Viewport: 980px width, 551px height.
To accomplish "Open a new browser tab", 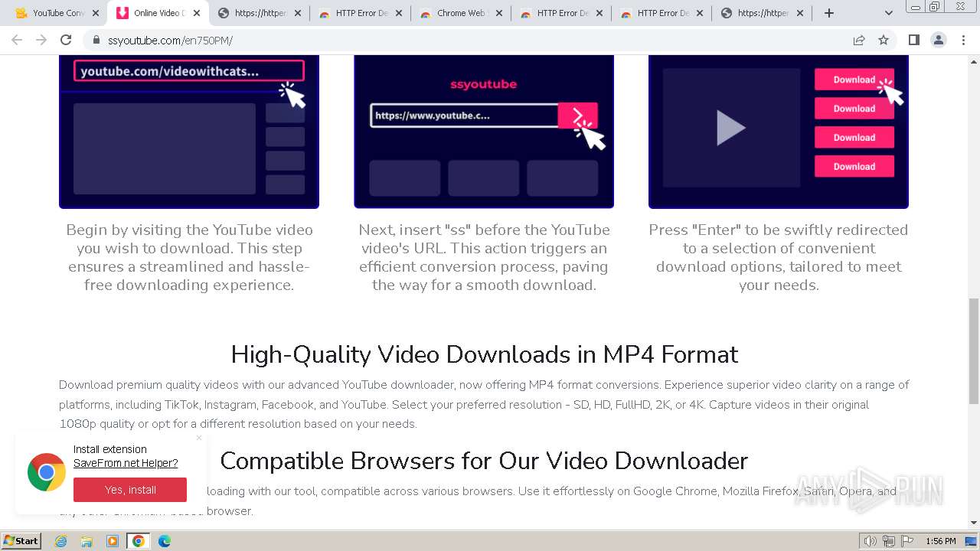I will 829,13.
